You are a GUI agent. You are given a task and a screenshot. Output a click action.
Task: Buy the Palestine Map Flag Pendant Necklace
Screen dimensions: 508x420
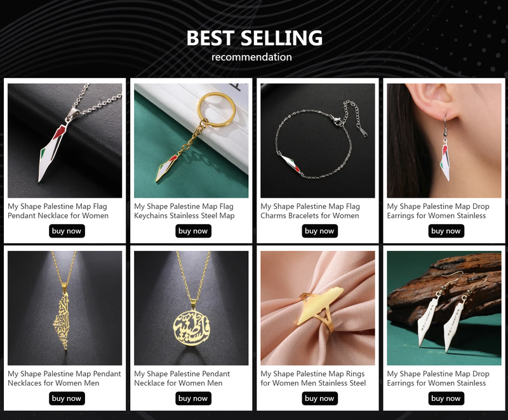click(67, 231)
